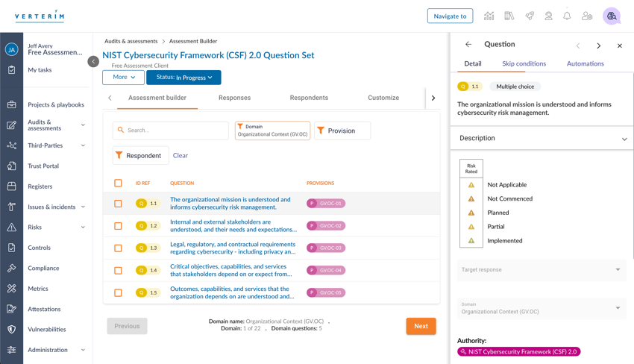Open the Target response dropdown

542,270
